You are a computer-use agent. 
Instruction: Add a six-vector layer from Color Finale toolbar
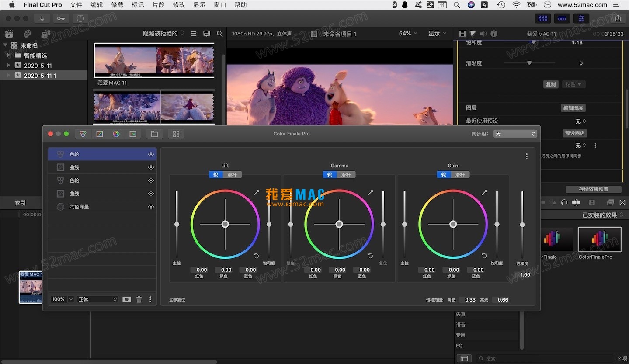(116, 134)
